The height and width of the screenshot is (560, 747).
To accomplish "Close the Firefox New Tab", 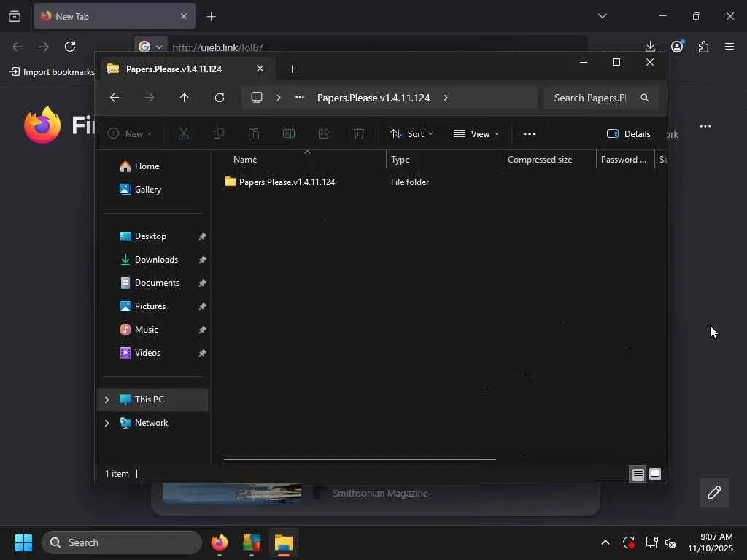I will click(x=184, y=16).
